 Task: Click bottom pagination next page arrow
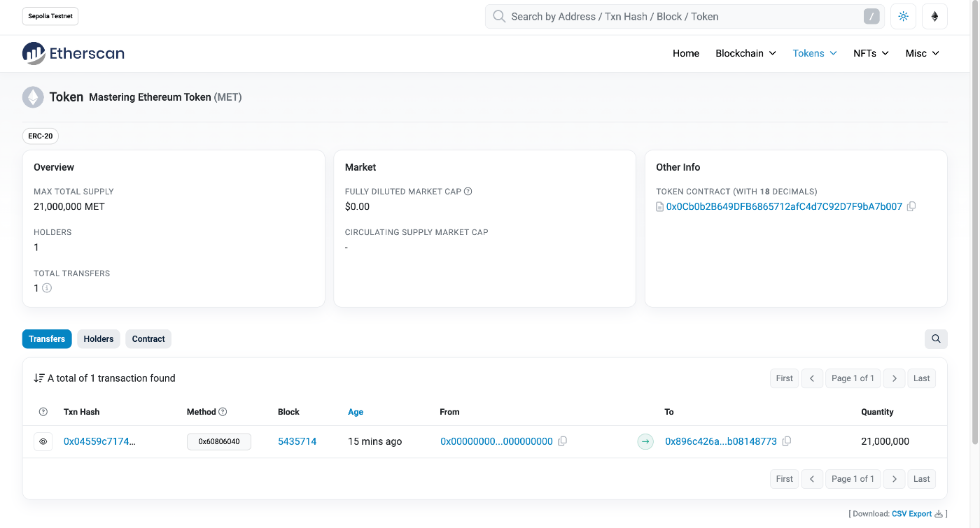[895, 479]
